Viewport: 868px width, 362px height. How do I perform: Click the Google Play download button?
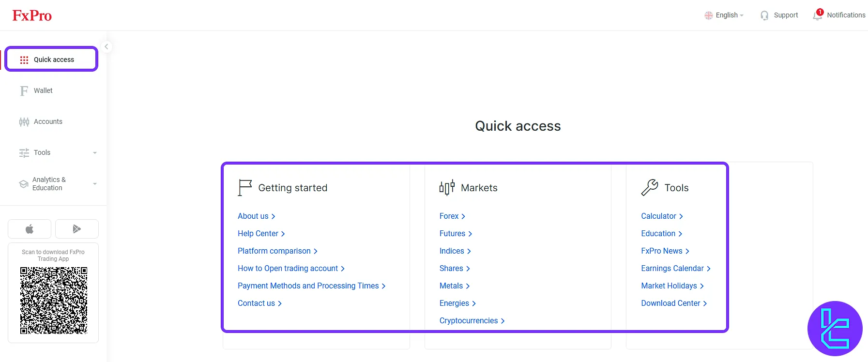[77, 229]
